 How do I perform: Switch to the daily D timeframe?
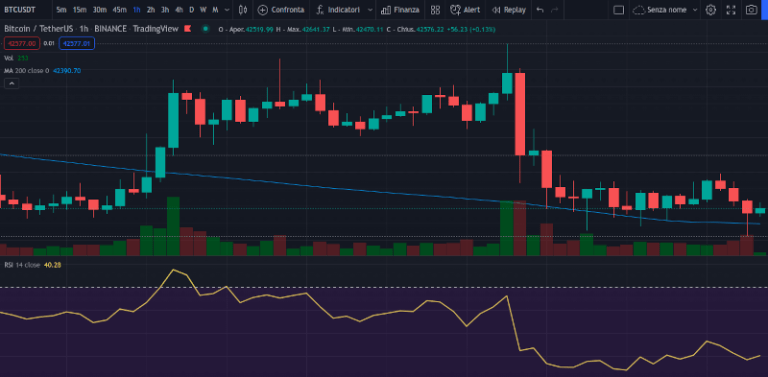192,10
